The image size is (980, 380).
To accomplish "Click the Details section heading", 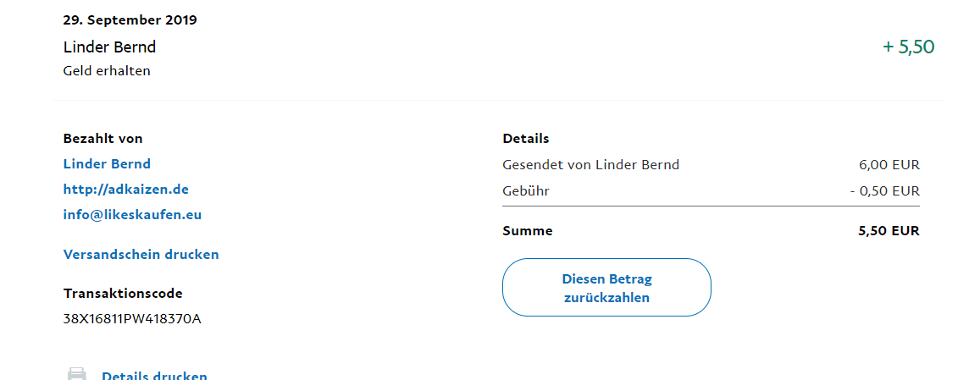I will (x=525, y=139).
